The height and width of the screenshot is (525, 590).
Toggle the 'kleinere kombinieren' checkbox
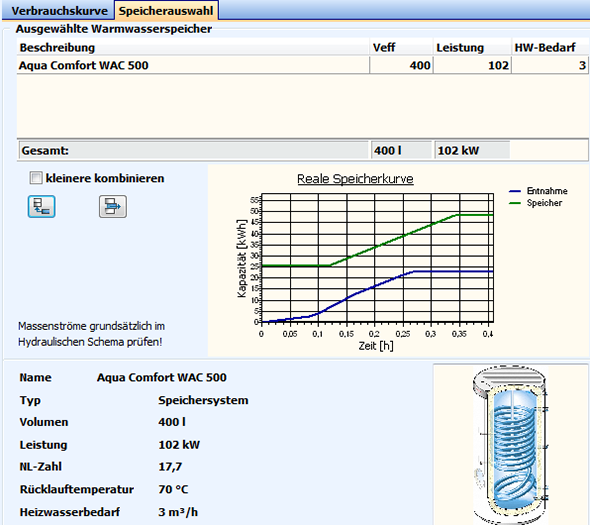point(36,178)
